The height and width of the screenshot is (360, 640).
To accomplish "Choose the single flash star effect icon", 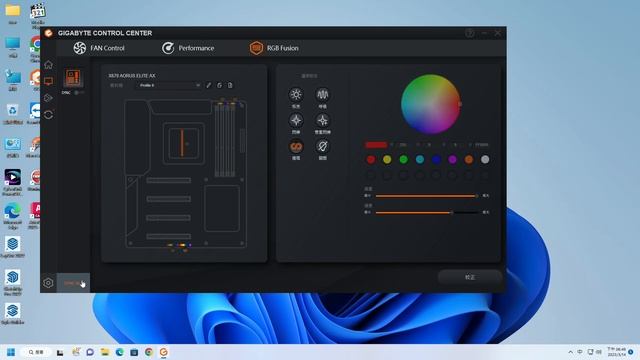I will [296, 120].
